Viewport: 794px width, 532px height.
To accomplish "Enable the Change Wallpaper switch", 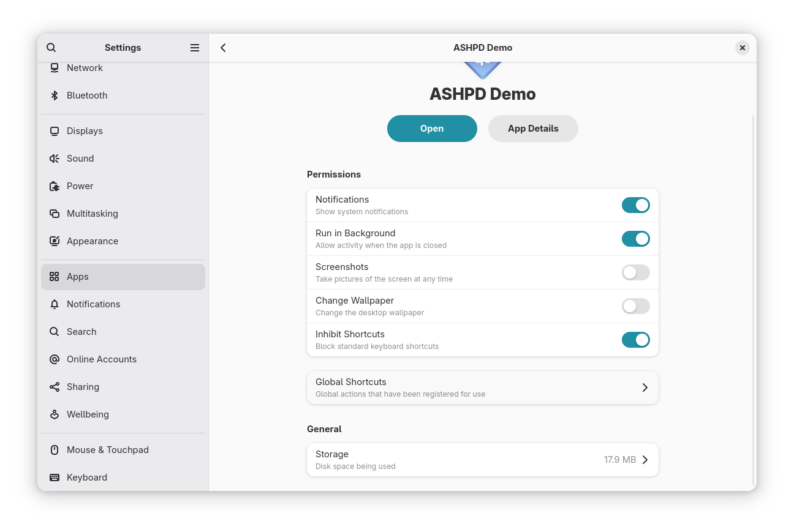I will 636,306.
